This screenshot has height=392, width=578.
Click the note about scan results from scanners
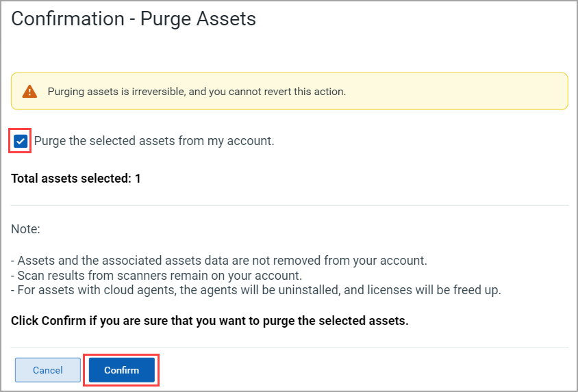[x=157, y=275]
